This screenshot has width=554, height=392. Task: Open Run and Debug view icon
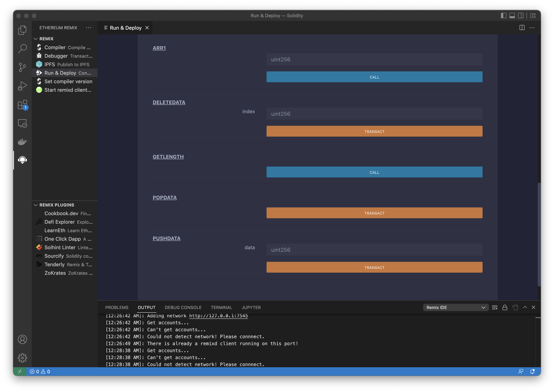pos(22,86)
